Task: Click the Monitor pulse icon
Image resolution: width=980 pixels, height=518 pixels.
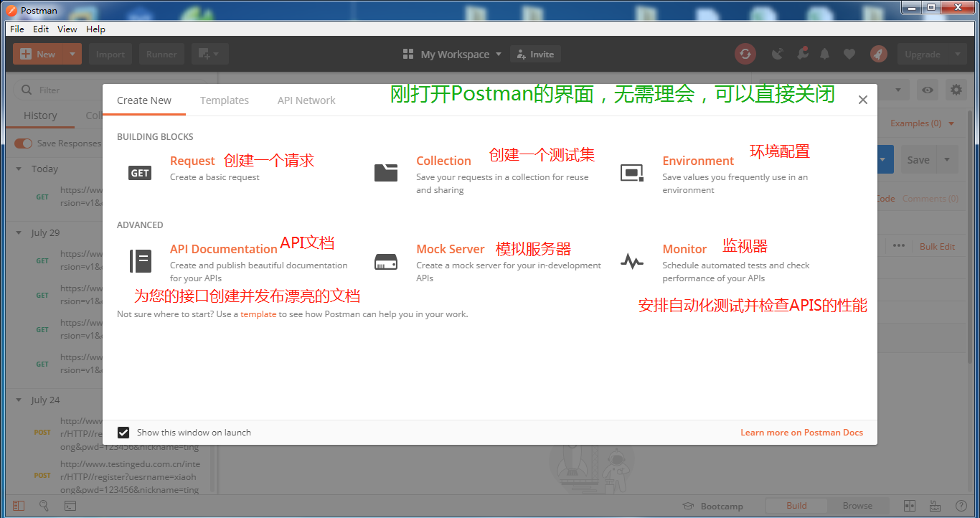Action: (x=632, y=261)
